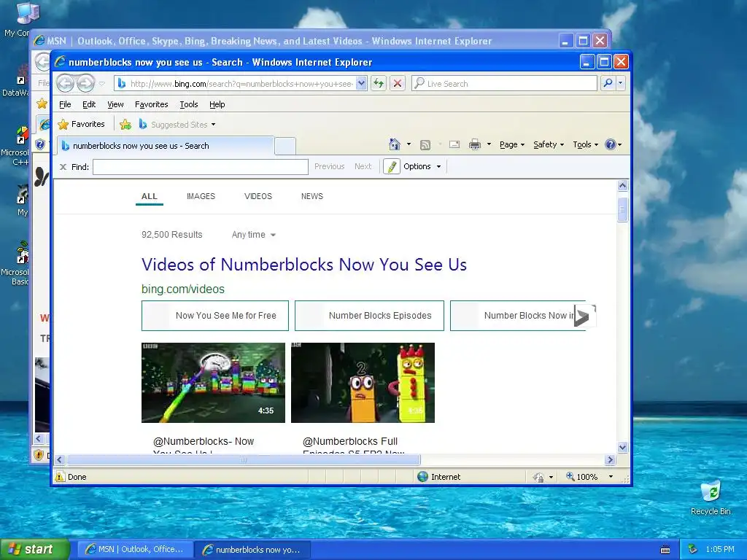
Task: Click the red Stop loading icon
Action: [x=398, y=83]
